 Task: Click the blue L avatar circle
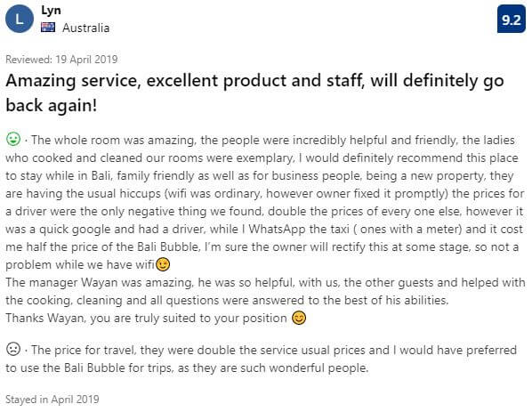tap(20, 19)
